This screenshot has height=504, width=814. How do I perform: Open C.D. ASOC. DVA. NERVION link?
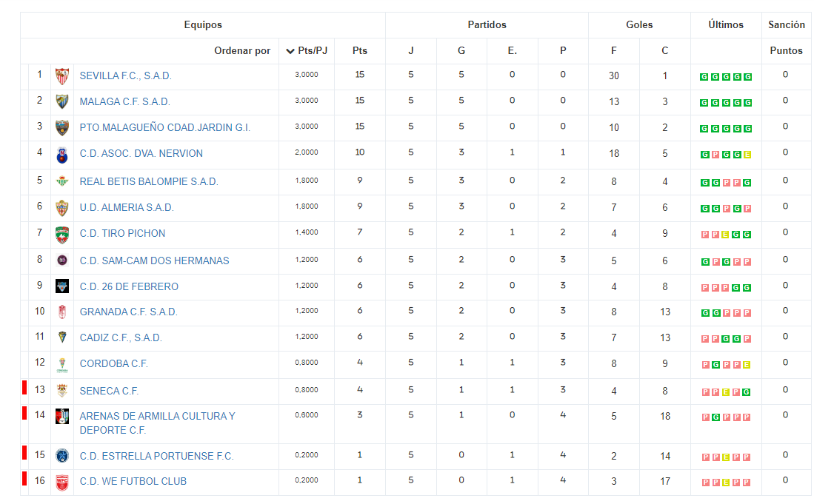[x=141, y=153]
